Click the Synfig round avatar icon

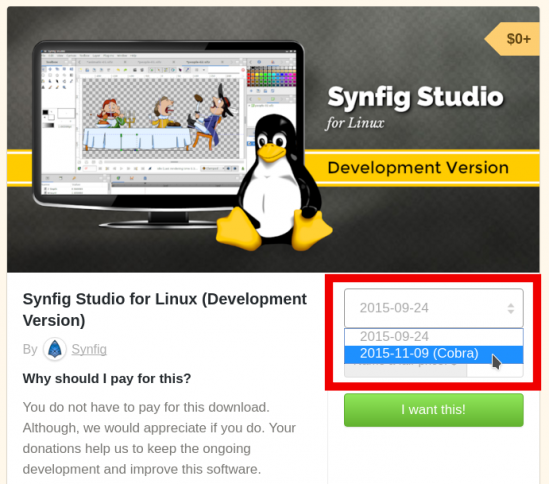[x=55, y=349]
